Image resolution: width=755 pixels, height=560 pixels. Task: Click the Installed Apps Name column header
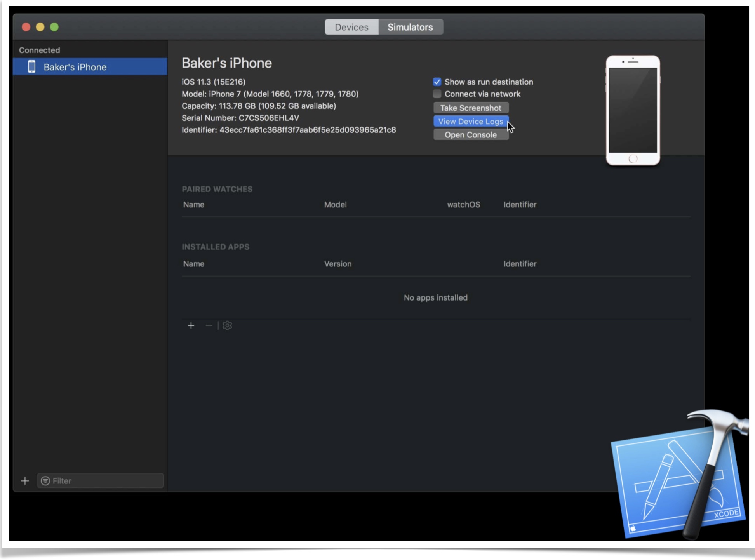click(193, 264)
